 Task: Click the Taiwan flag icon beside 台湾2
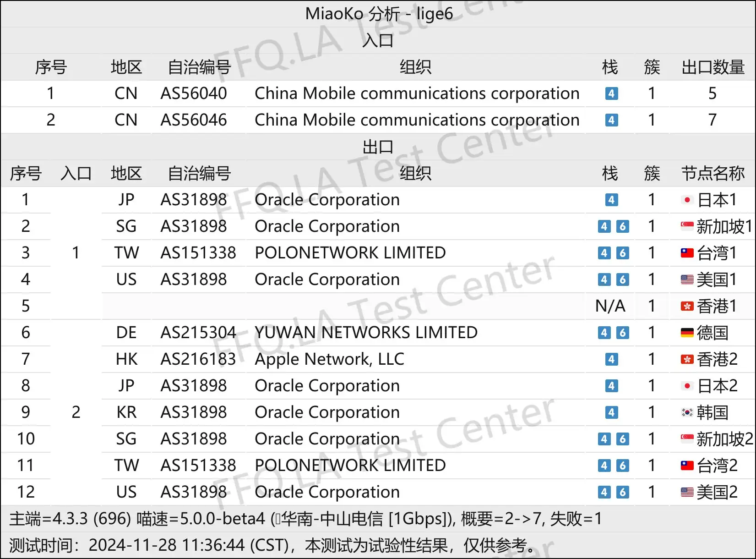coord(687,466)
